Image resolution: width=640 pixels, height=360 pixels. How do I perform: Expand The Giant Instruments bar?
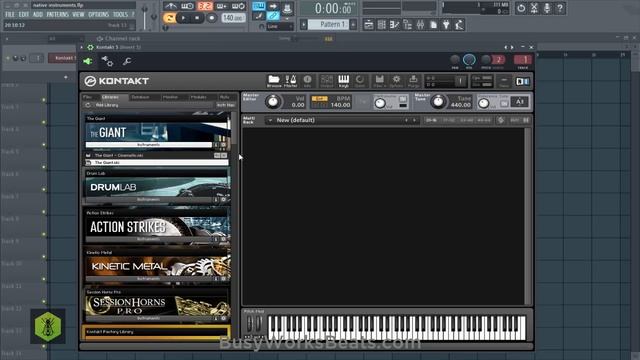pyautogui.click(x=149, y=144)
